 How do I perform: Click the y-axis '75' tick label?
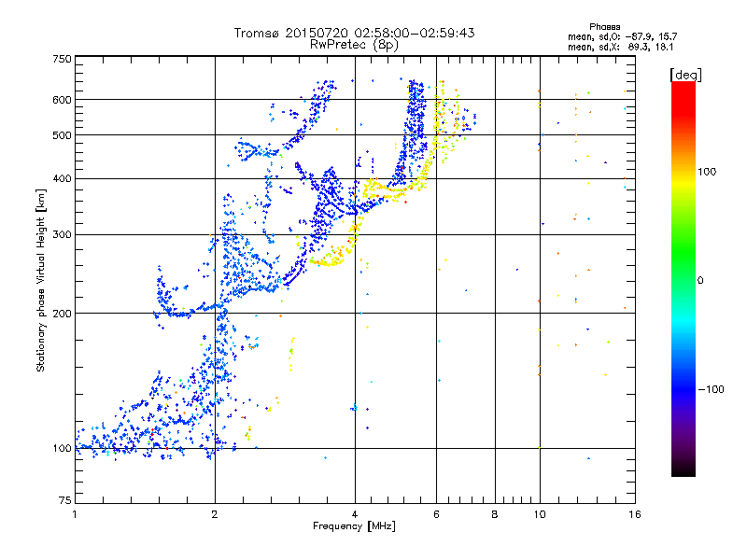[x=65, y=500]
